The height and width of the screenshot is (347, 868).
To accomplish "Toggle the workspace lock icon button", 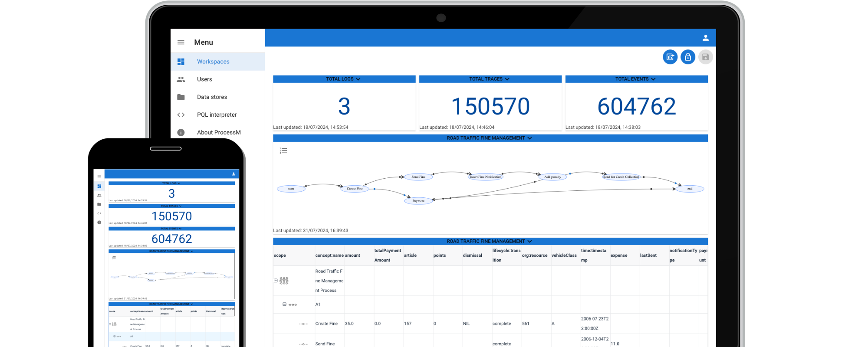I will [688, 57].
